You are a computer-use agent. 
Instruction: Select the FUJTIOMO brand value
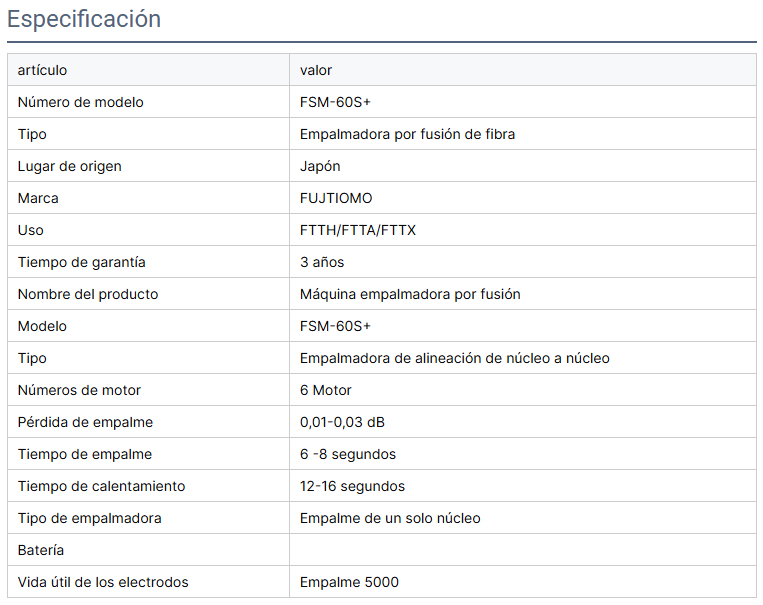click(x=336, y=198)
